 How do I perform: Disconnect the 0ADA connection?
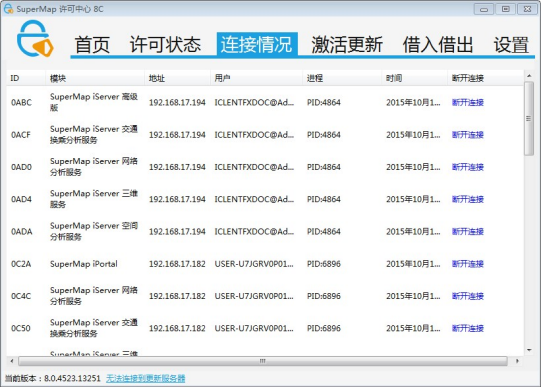coord(468,231)
